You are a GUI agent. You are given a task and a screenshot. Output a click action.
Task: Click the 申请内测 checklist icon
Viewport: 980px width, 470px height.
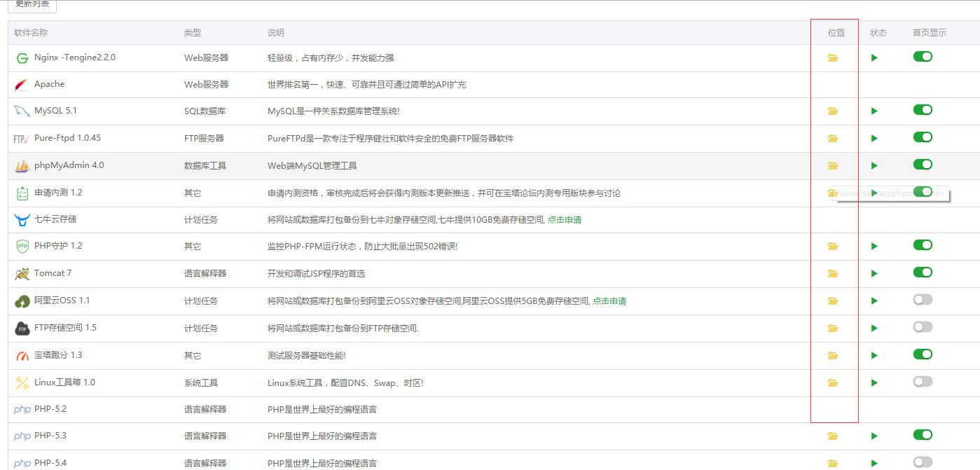[22, 193]
